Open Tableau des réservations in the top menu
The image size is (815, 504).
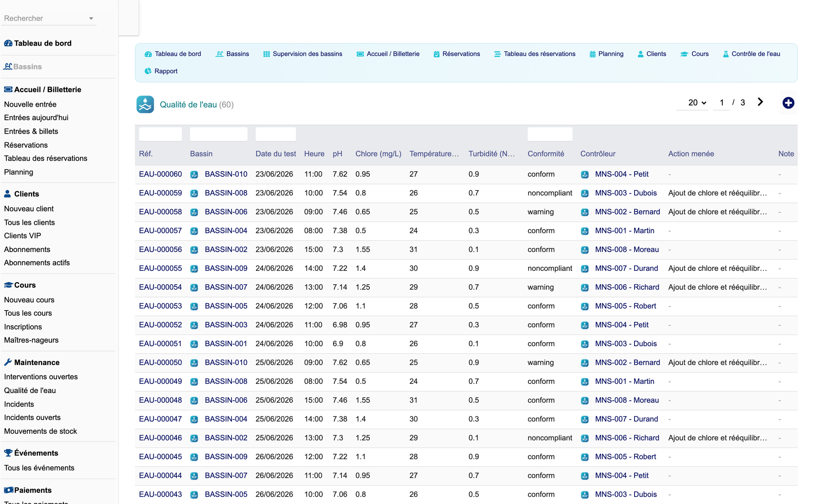click(539, 54)
